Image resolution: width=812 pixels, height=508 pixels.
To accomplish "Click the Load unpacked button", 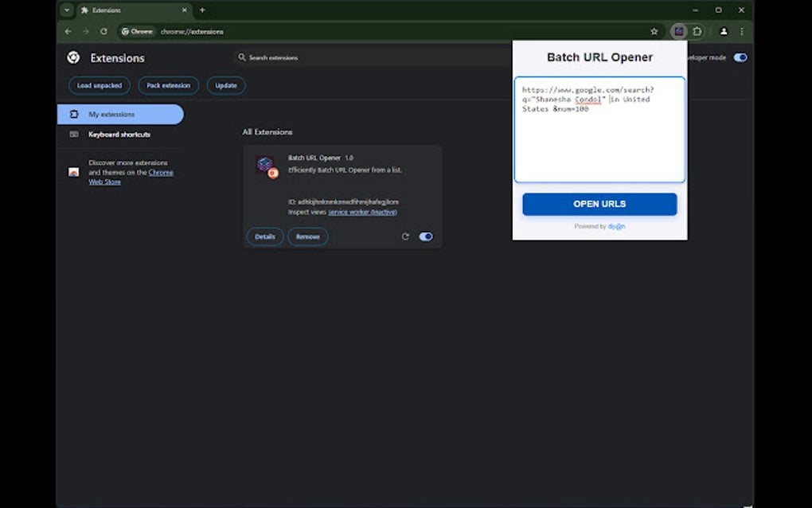I will point(99,85).
